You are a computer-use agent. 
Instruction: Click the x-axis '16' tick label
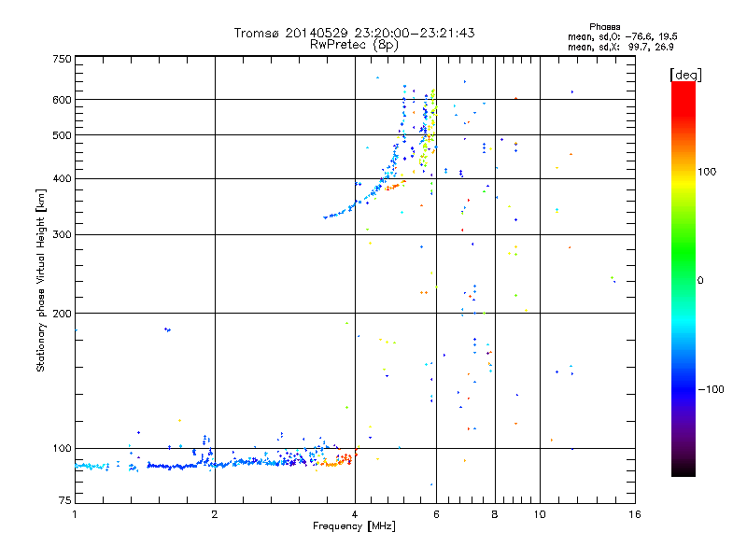[635, 514]
